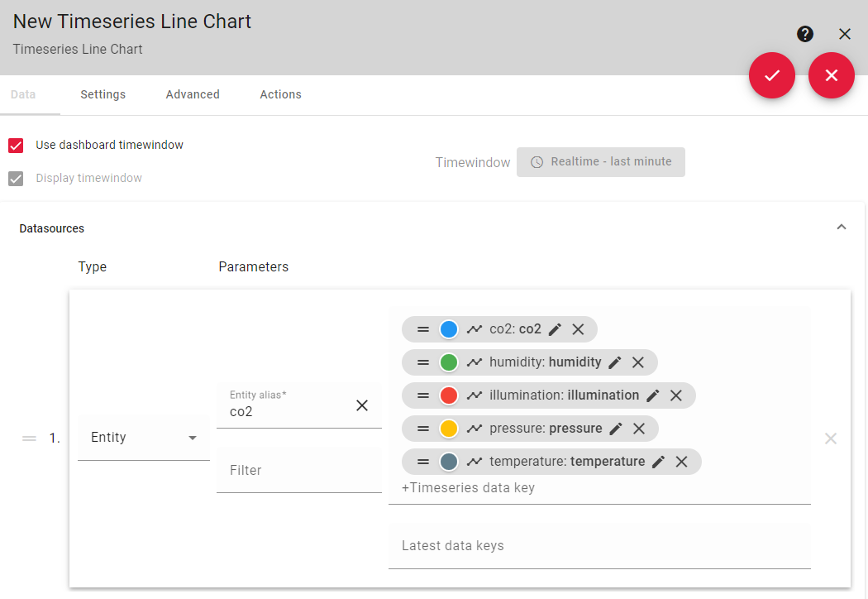Apply changes with the red checkmark button
The image size is (868, 599).
click(771, 75)
